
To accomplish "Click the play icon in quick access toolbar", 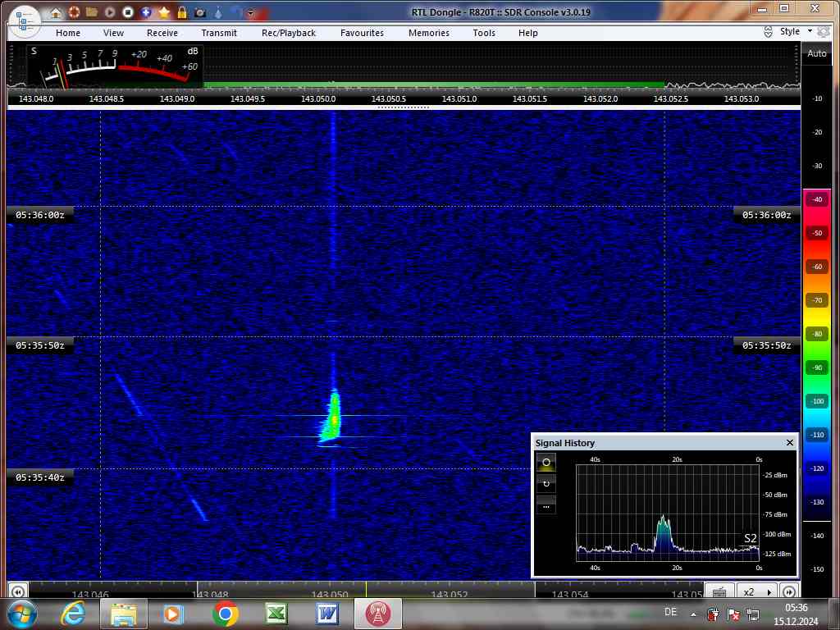I will click(x=110, y=11).
